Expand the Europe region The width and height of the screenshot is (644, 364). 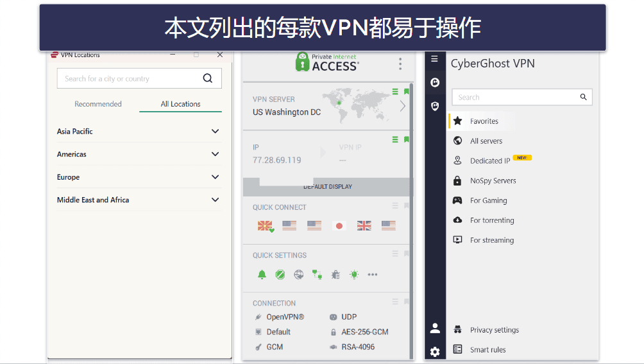(x=139, y=177)
